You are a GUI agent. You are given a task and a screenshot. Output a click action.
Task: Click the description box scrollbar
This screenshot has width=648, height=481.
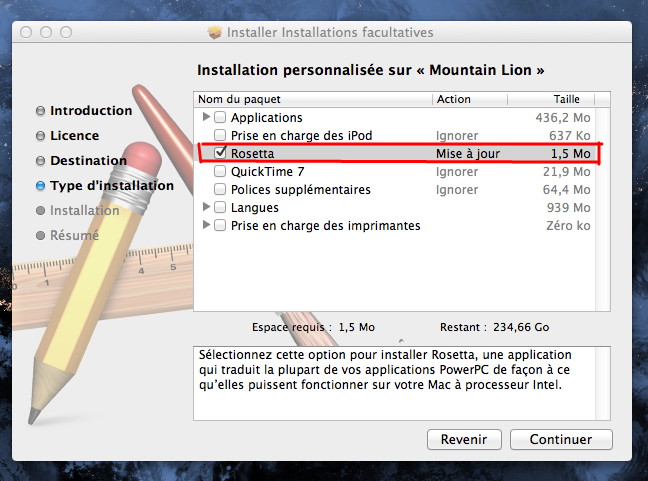[603, 383]
